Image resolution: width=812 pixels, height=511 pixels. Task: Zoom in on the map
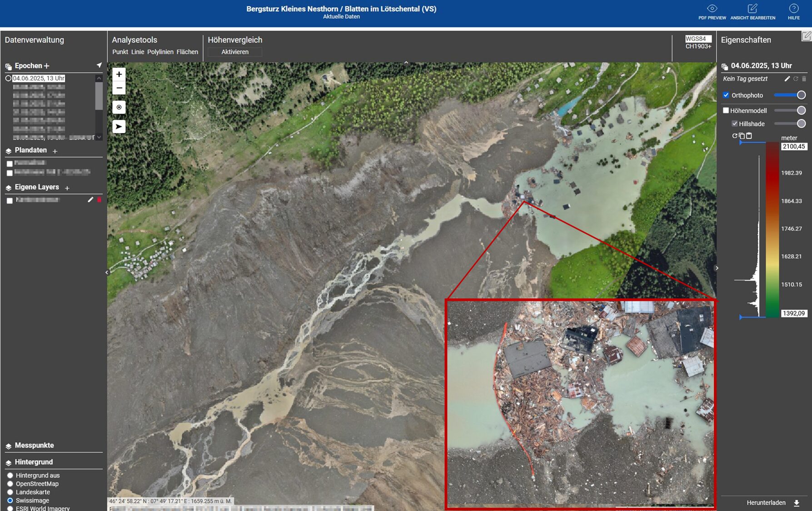point(119,74)
